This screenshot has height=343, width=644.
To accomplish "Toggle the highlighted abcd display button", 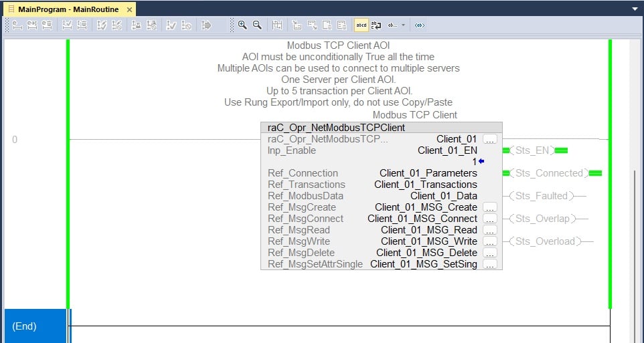I will pyautogui.click(x=361, y=25).
